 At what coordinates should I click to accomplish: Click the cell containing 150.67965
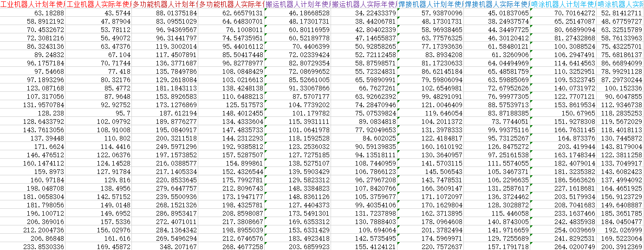[563, 113]
